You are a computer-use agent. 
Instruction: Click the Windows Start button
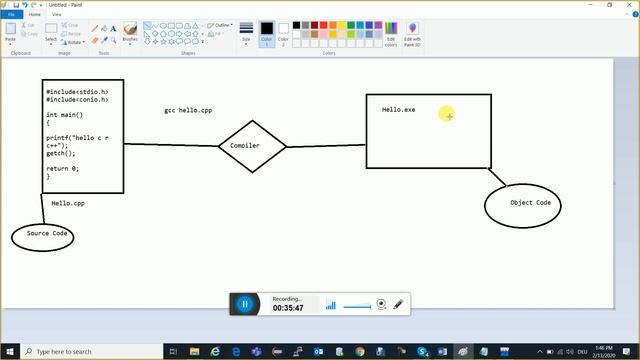coord(10,351)
